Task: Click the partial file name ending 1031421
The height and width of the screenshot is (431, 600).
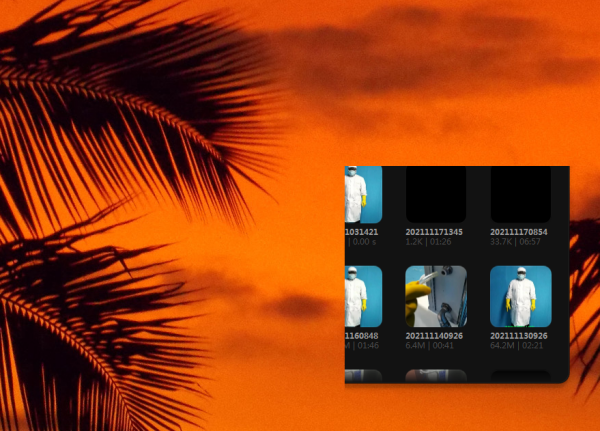Action: pos(362,232)
